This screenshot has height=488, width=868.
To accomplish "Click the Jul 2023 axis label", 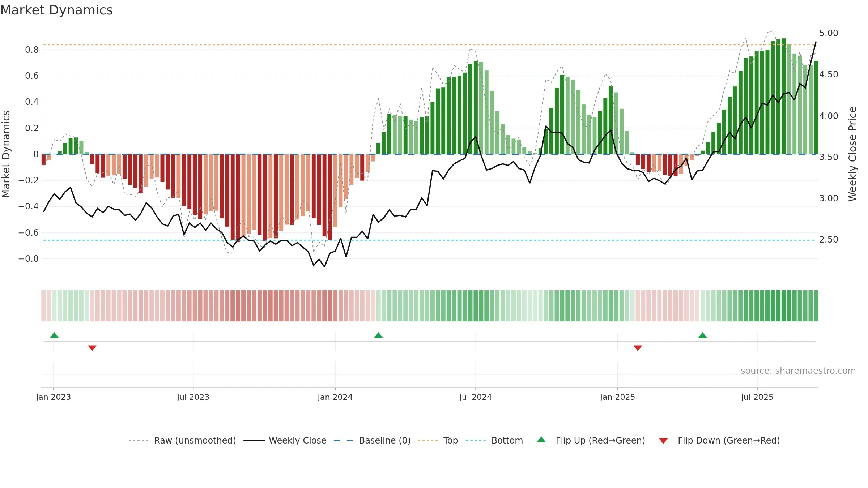I will [193, 397].
